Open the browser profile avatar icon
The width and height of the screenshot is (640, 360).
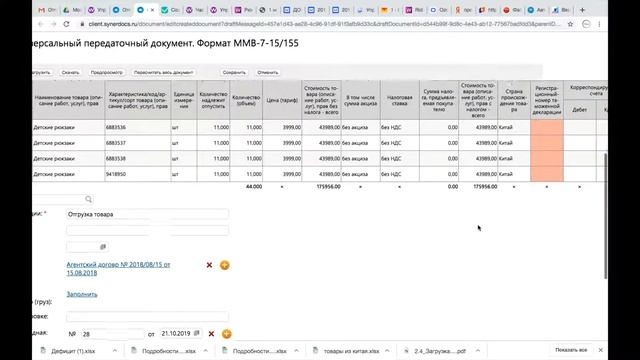click(586, 24)
